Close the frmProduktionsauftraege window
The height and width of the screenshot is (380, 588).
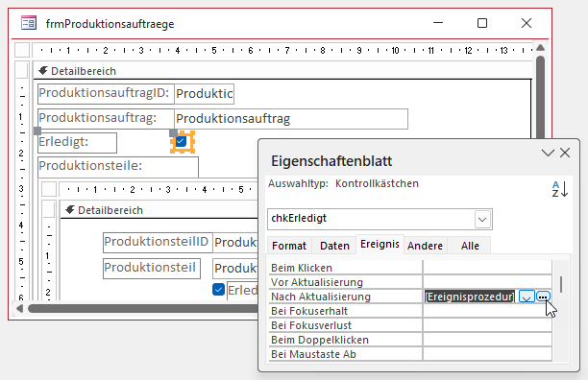coord(527,23)
